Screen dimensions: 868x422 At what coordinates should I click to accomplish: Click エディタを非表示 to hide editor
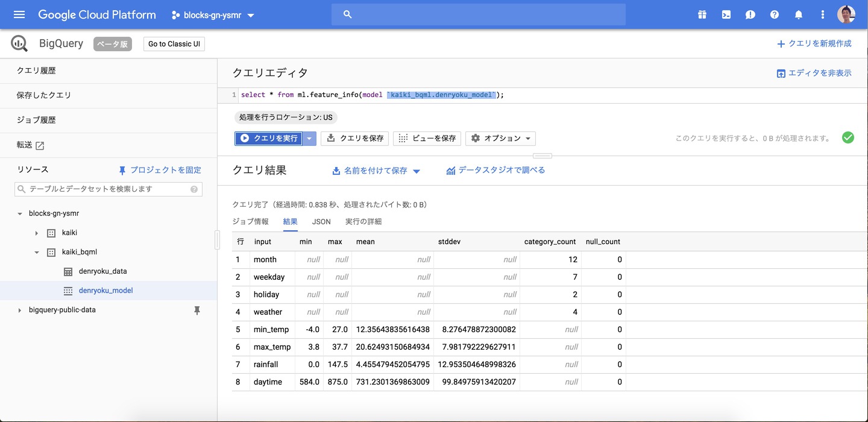click(x=814, y=73)
